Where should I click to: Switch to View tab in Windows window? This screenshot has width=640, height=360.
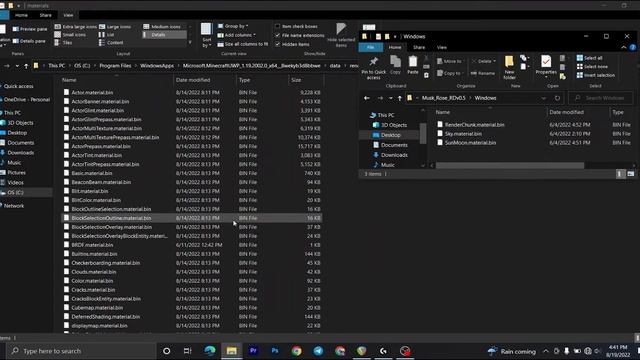442,47
